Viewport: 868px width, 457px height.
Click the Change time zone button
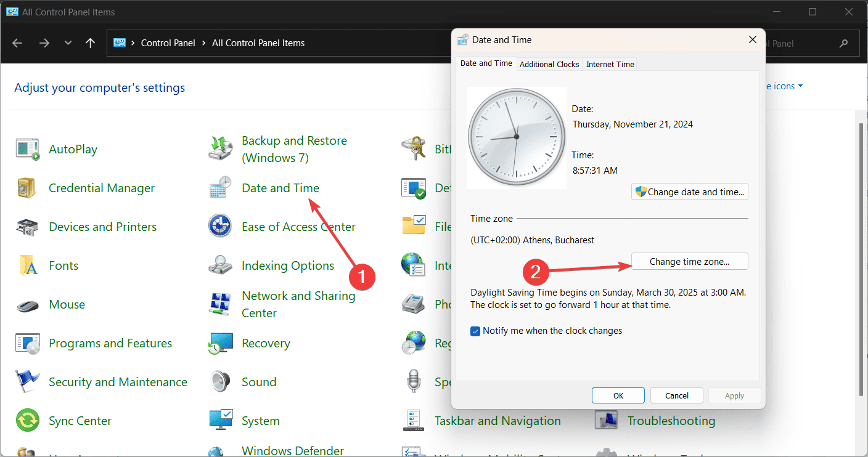pos(690,262)
